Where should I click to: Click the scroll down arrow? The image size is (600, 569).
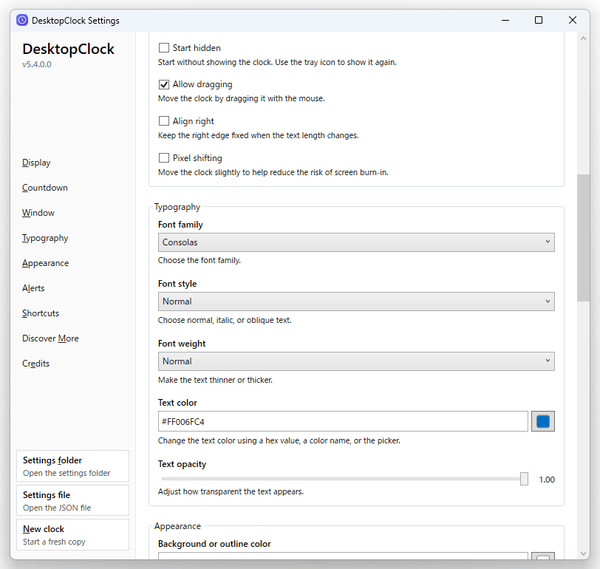(583, 553)
